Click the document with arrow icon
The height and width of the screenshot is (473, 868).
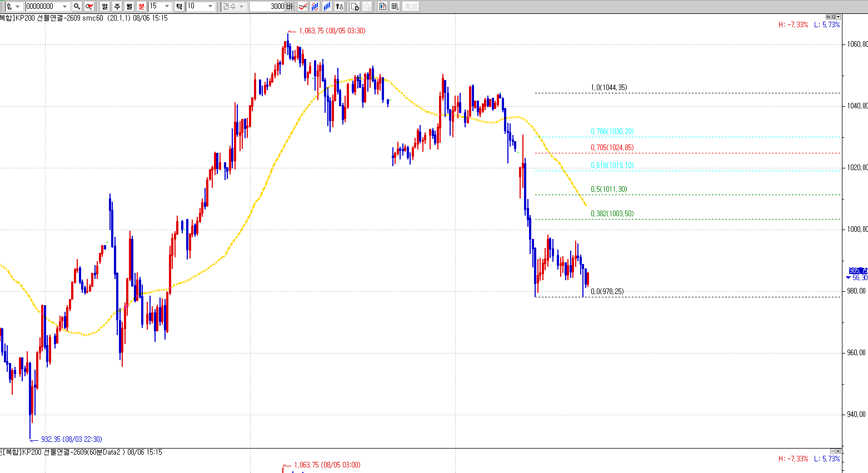click(355, 6)
